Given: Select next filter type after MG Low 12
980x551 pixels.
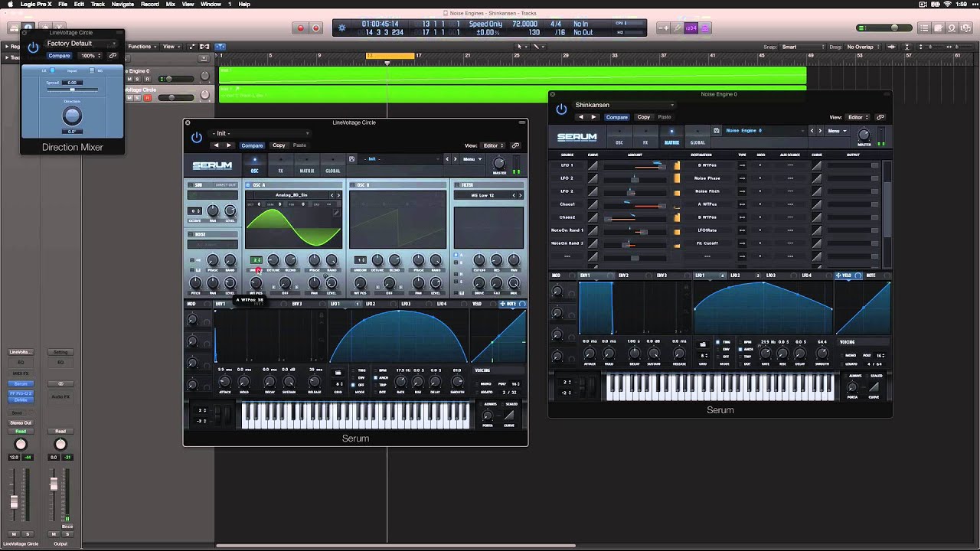Looking at the screenshot, I should (521, 195).
